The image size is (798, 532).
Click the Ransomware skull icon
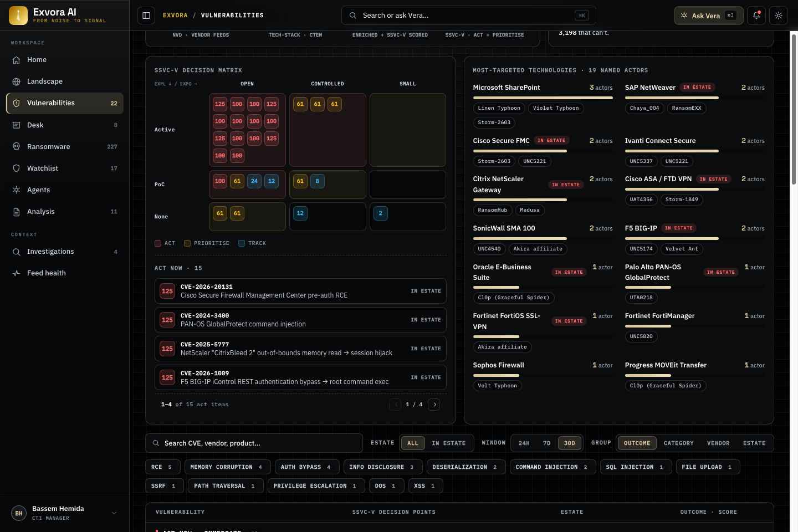(x=17, y=147)
